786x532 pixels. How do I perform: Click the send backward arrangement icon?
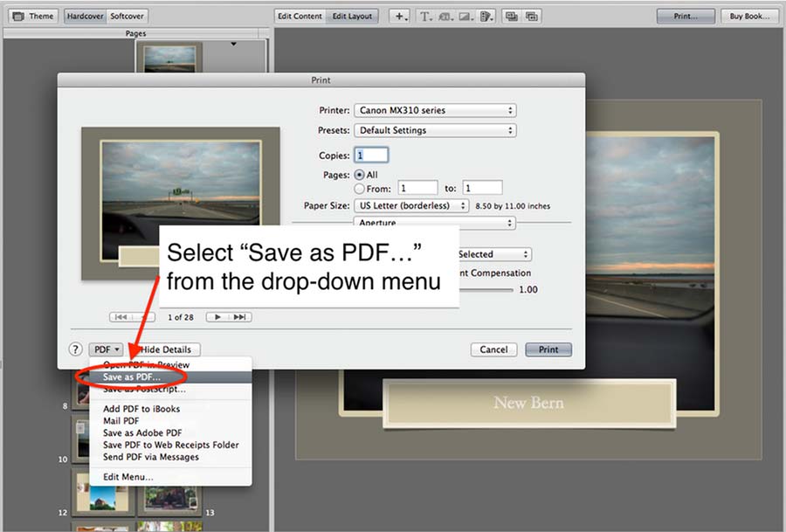531,16
